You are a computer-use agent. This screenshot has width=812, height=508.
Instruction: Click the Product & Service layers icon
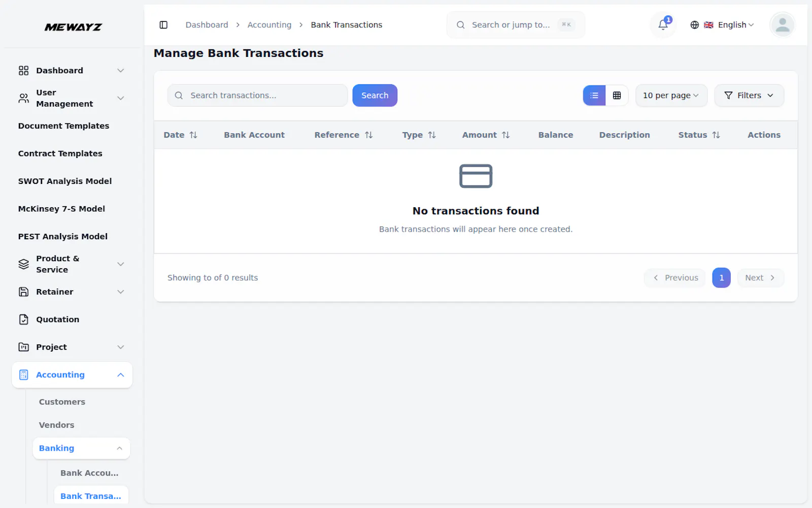(x=24, y=264)
